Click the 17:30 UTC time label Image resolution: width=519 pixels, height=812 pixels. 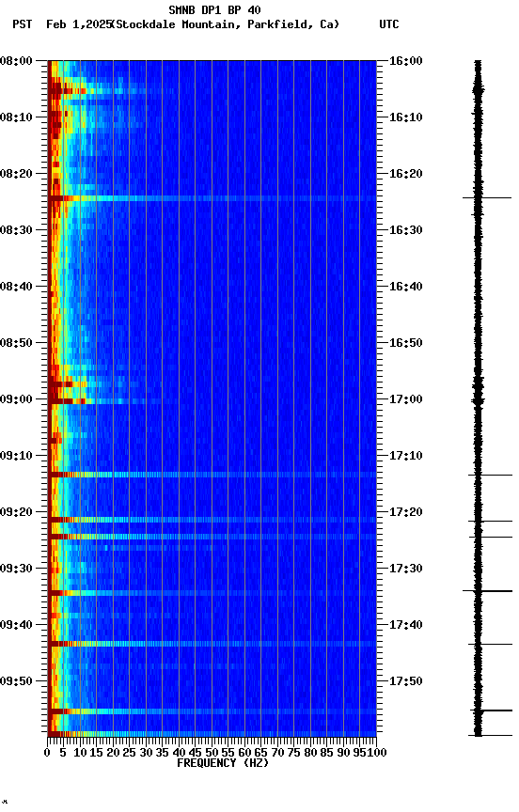click(x=405, y=570)
